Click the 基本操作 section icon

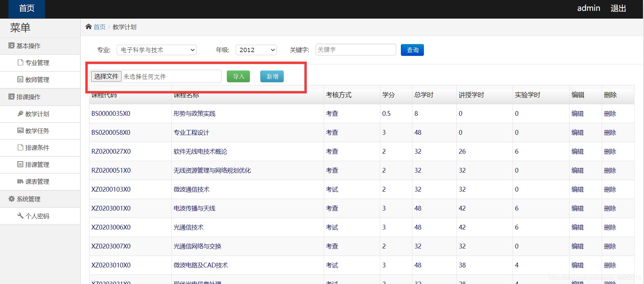[12, 45]
